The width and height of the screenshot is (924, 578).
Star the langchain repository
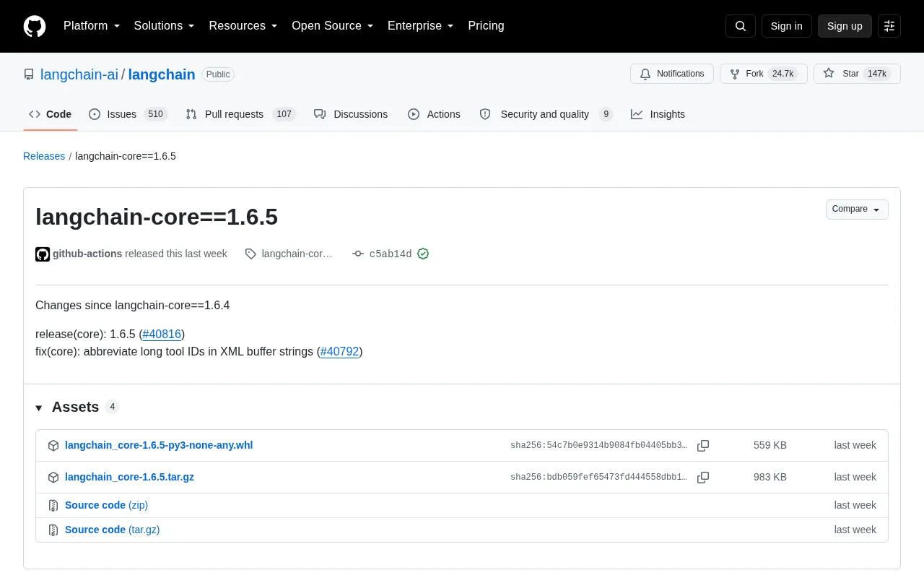click(857, 74)
